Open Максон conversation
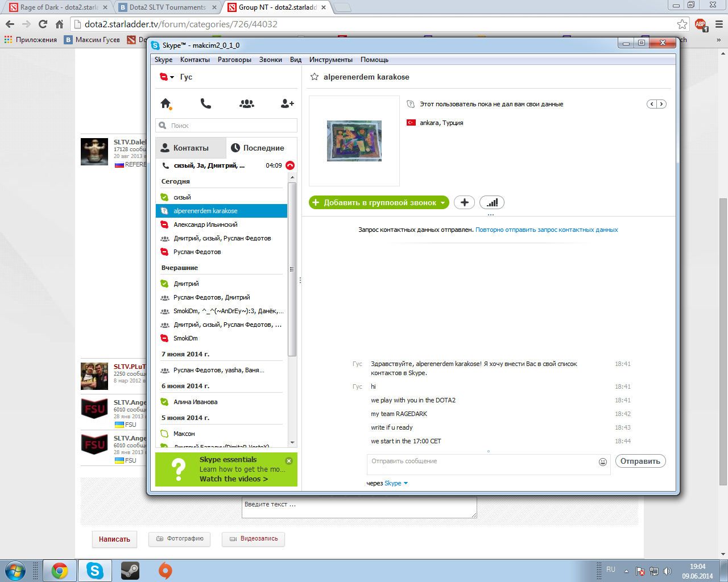The image size is (728, 582). coord(221,434)
